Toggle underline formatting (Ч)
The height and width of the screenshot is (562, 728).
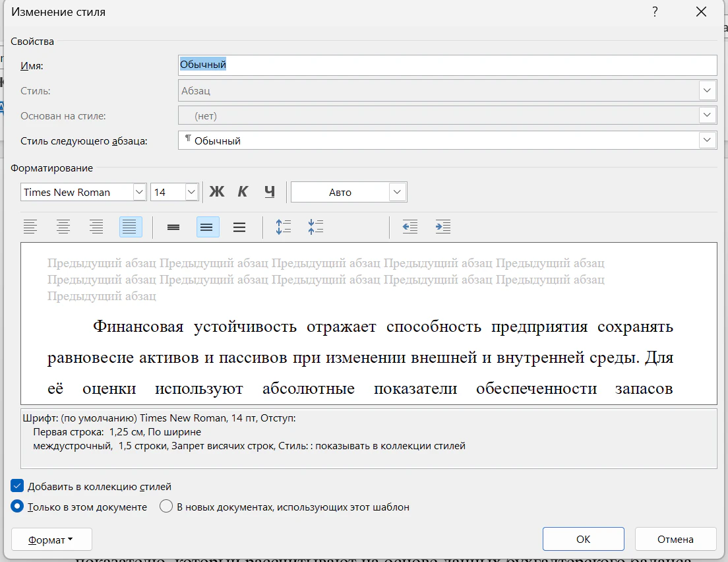tap(269, 192)
